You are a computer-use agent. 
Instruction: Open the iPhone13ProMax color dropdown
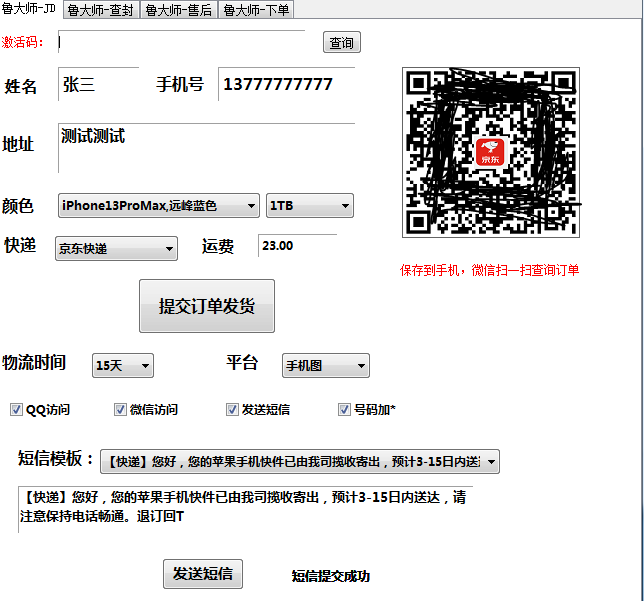(159, 205)
